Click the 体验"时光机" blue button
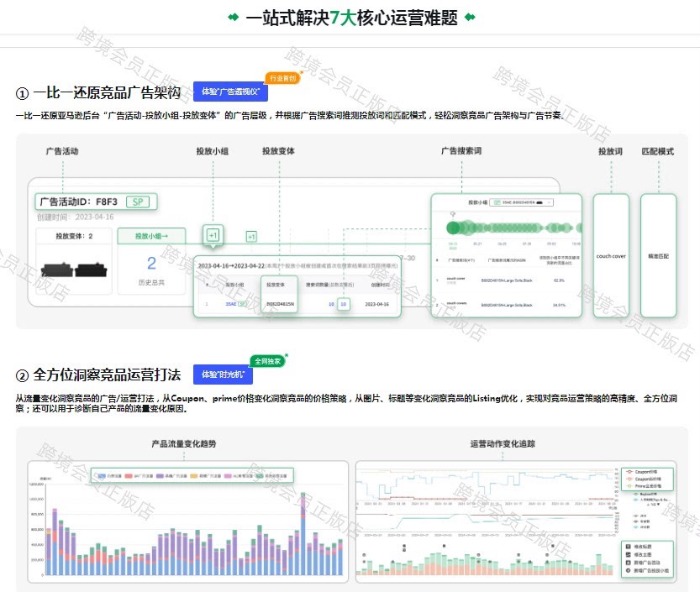The image size is (700, 592). (223, 375)
